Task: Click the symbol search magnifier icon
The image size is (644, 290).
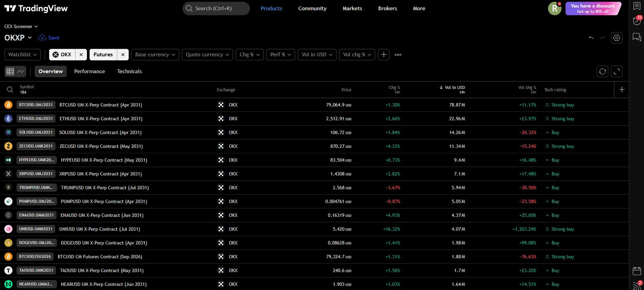Action: point(10,90)
